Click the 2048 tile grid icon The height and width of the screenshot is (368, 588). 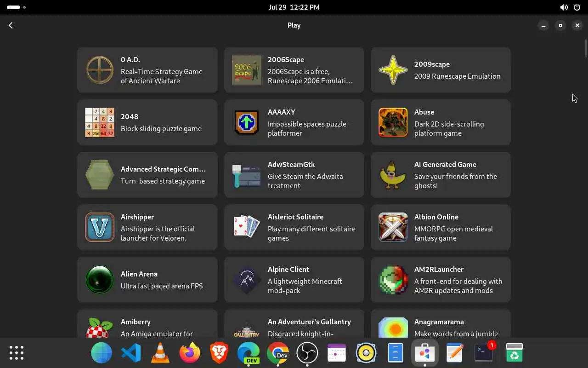pyautogui.click(x=100, y=122)
